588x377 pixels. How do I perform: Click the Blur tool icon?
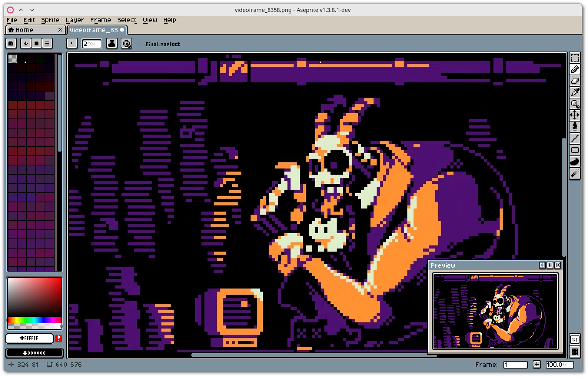(x=575, y=173)
